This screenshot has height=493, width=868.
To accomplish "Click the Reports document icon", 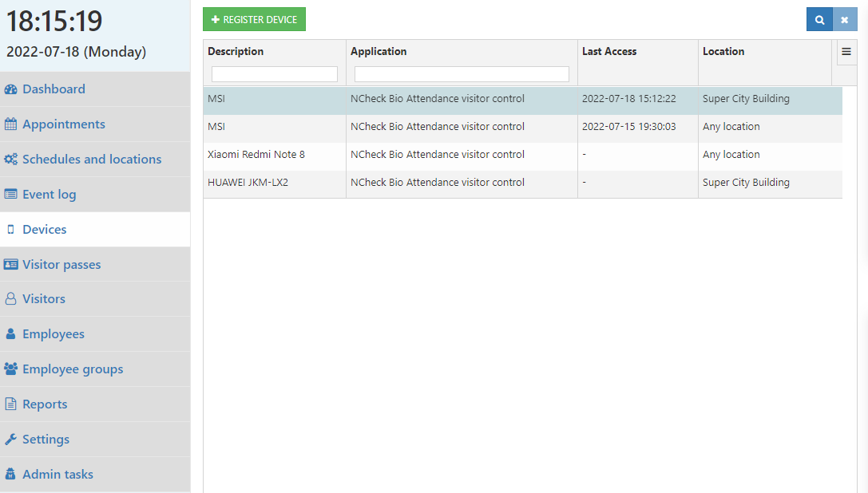I will (x=10, y=404).
